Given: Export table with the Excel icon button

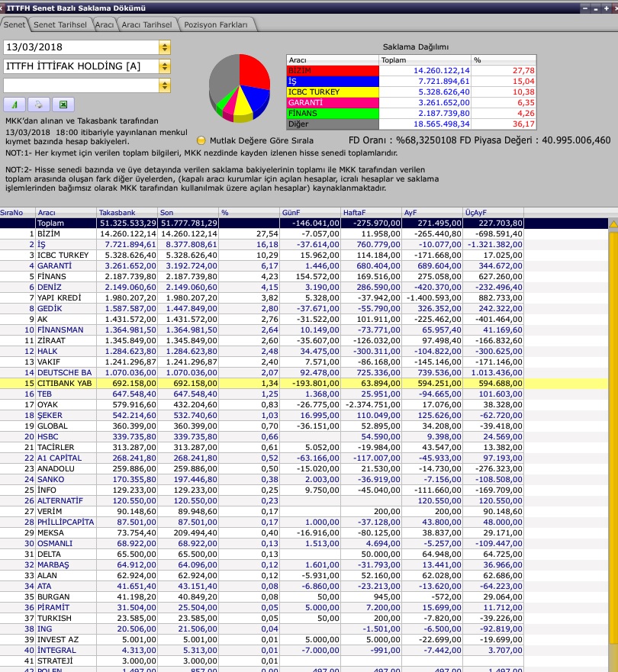Looking at the screenshot, I should click(63, 104).
